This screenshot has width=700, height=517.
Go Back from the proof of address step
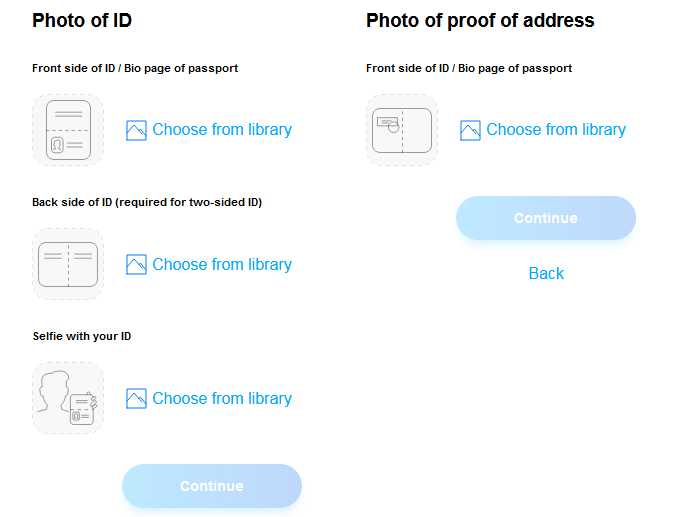point(546,273)
